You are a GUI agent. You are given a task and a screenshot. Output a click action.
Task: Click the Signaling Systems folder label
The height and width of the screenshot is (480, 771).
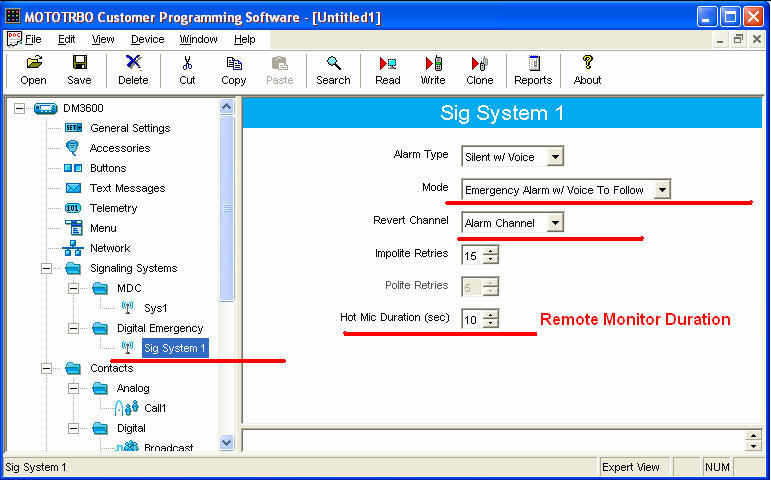pyautogui.click(x=134, y=268)
